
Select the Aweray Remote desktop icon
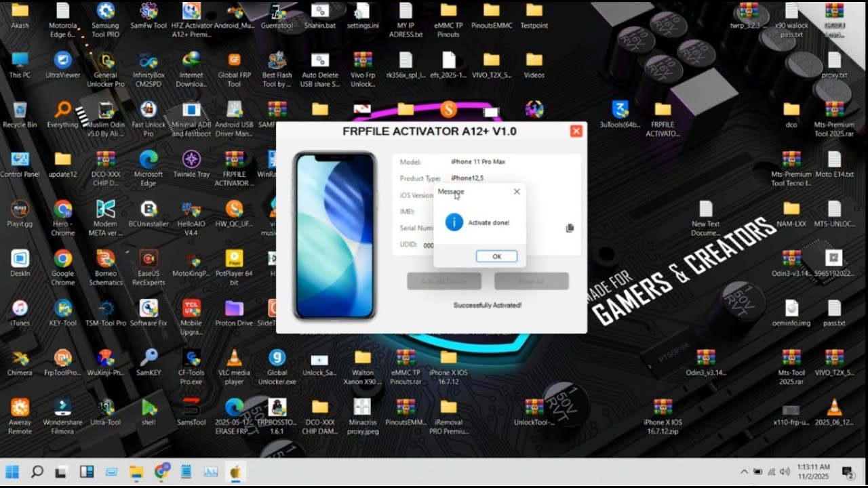point(20,416)
